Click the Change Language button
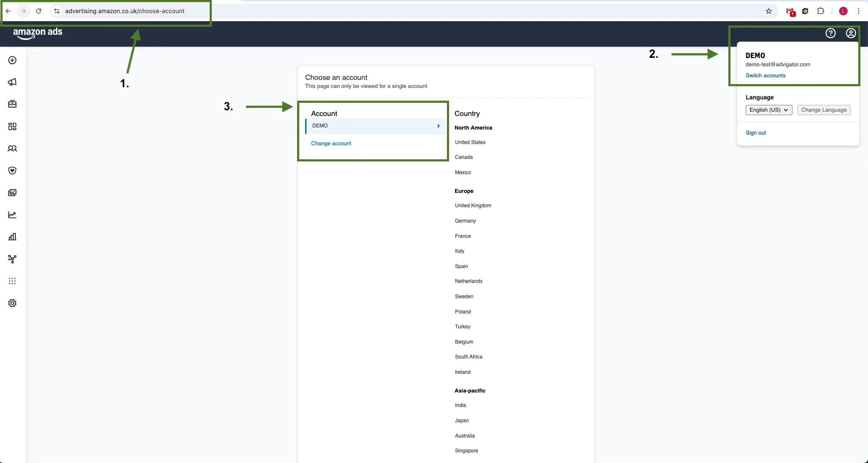The image size is (868, 463). [824, 110]
